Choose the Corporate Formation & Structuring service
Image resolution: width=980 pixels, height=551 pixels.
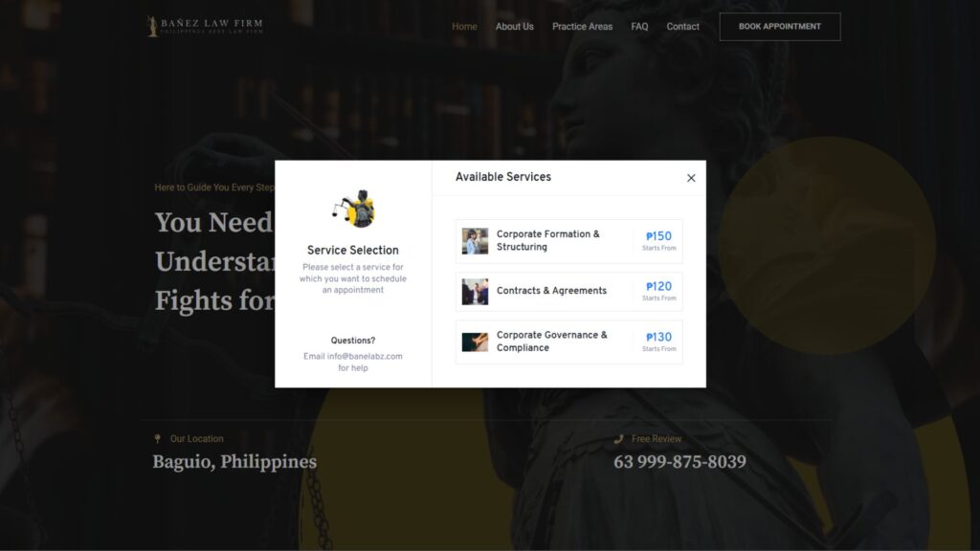click(568, 241)
